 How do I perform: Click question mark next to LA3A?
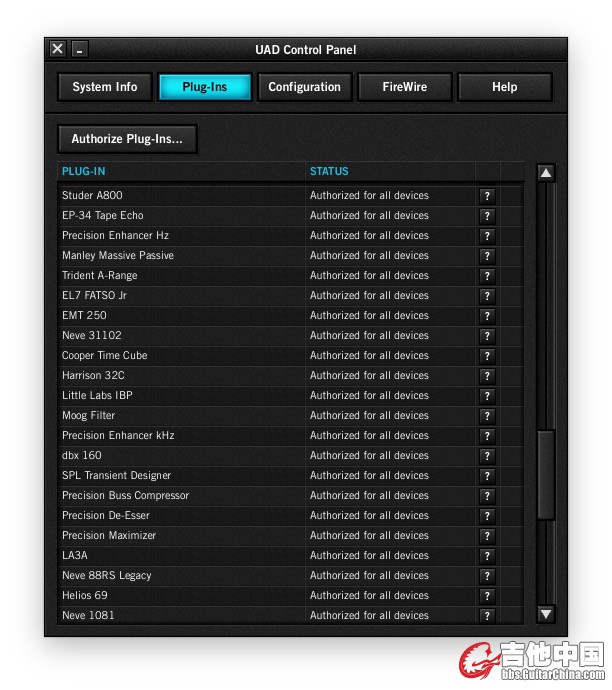coord(487,556)
